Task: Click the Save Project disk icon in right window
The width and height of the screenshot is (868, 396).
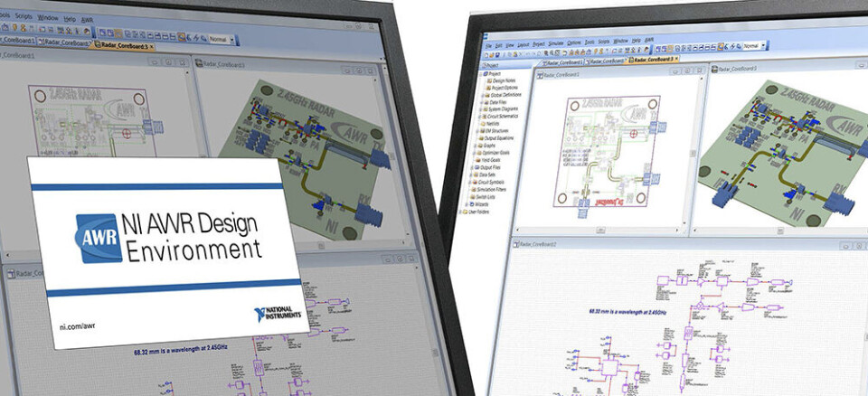Action: point(497,54)
